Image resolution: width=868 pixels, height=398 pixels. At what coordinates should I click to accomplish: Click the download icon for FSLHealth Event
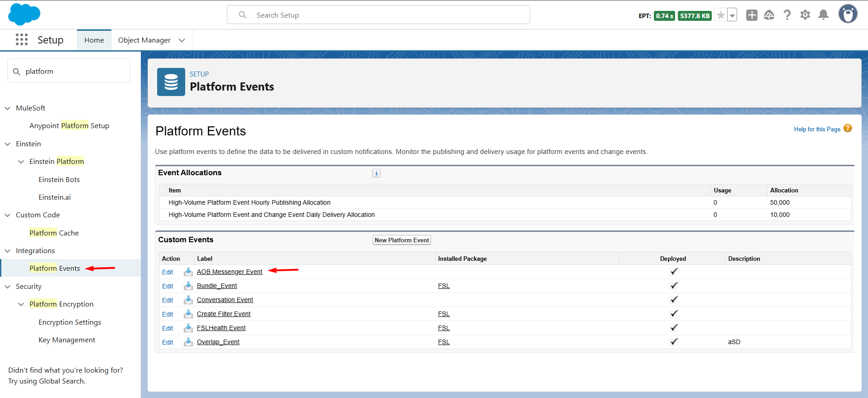click(x=188, y=328)
